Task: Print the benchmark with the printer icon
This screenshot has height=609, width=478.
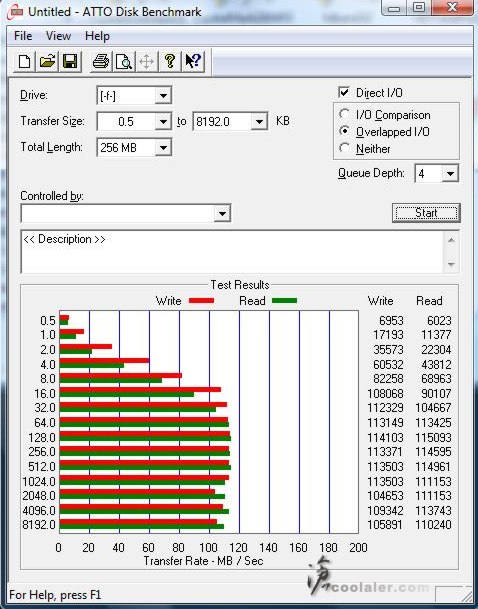Action: [101, 61]
